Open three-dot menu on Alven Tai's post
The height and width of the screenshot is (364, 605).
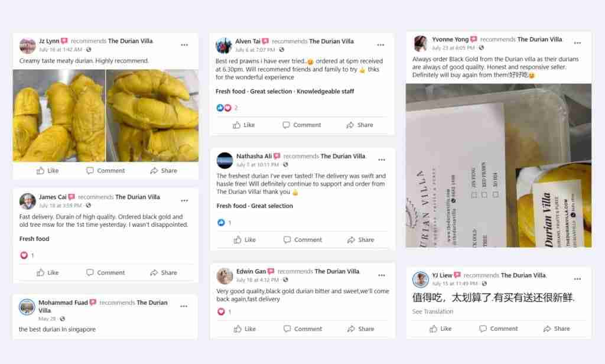pos(380,45)
